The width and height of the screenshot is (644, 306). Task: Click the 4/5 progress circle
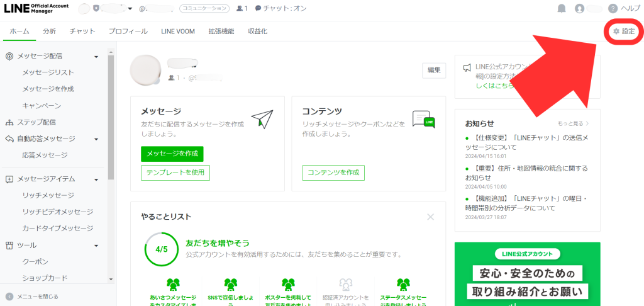tap(162, 249)
